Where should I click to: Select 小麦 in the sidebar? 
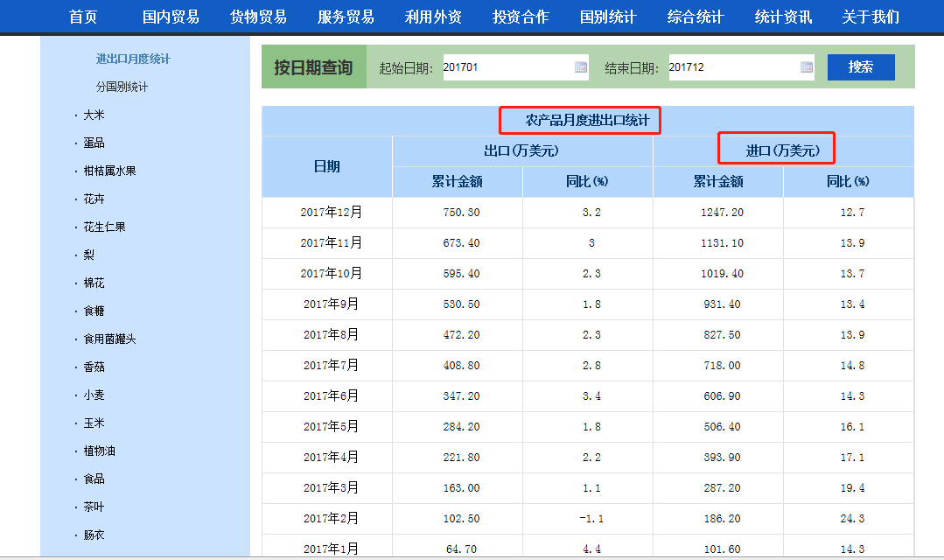[94, 395]
